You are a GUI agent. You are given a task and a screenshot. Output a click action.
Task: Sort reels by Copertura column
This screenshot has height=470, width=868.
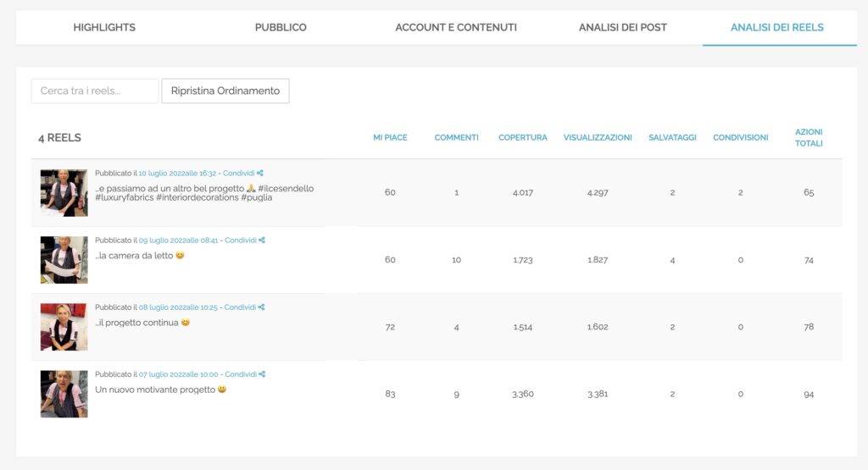(522, 137)
